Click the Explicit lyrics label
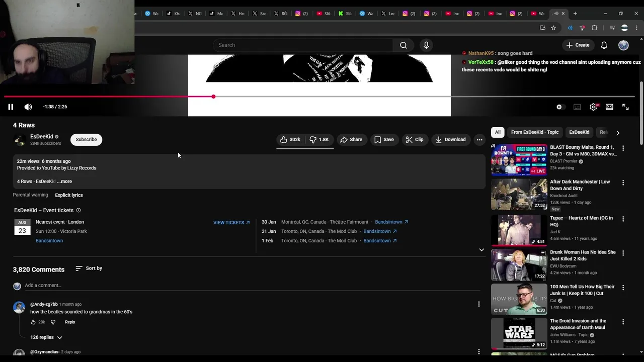Viewport: 644px width, 362px height. click(69, 195)
